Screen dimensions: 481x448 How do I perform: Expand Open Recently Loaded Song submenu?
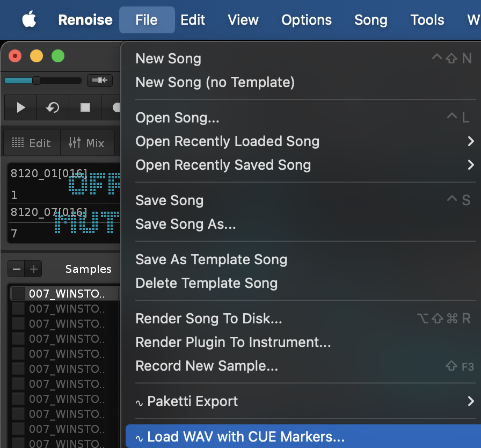(x=470, y=141)
